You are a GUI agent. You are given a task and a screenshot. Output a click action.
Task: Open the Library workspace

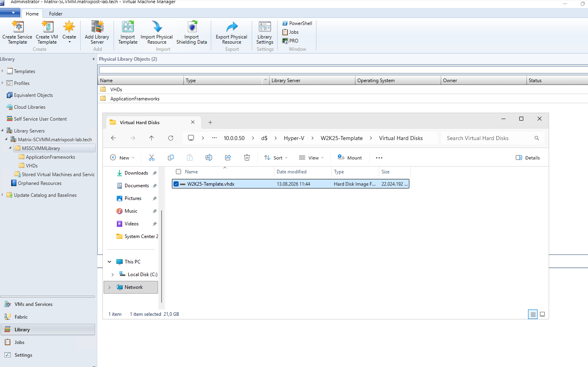(x=48, y=330)
